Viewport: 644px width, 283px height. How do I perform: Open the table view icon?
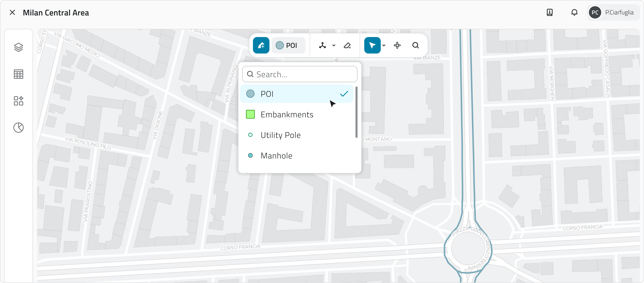[19, 74]
